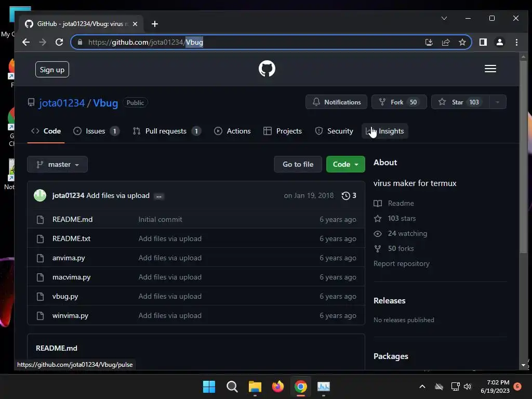Open Chrome three-dot menu

[x=516, y=42]
